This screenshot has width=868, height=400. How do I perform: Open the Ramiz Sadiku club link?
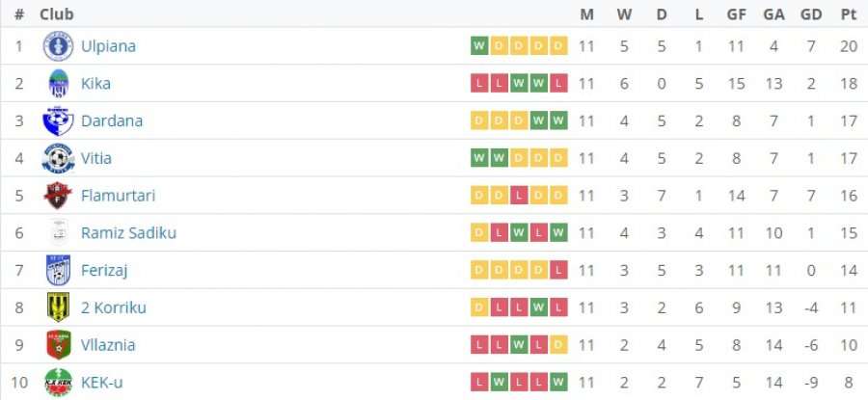pyautogui.click(x=128, y=233)
